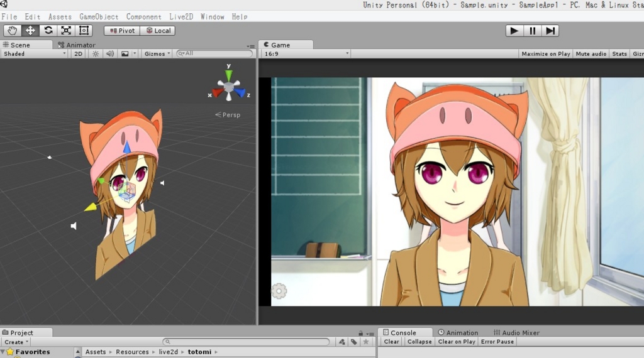Click the yellow move-handle arrow in scene

(x=91, y=207)
